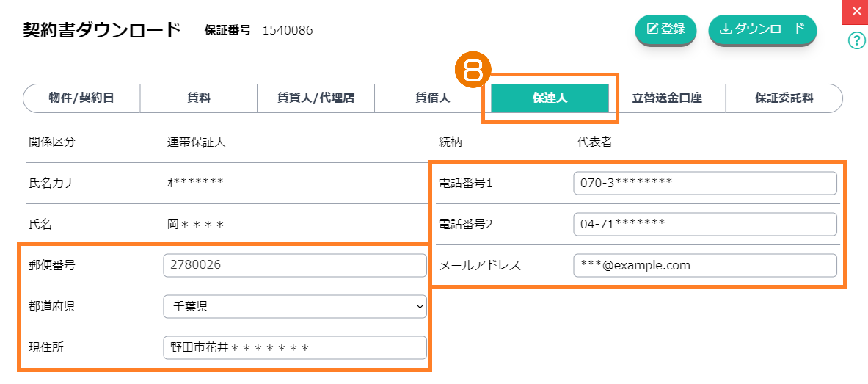Click the download arrow icon
Viewport: 868px width, 384px height.
pyautogui.click(x=726, y=29)
